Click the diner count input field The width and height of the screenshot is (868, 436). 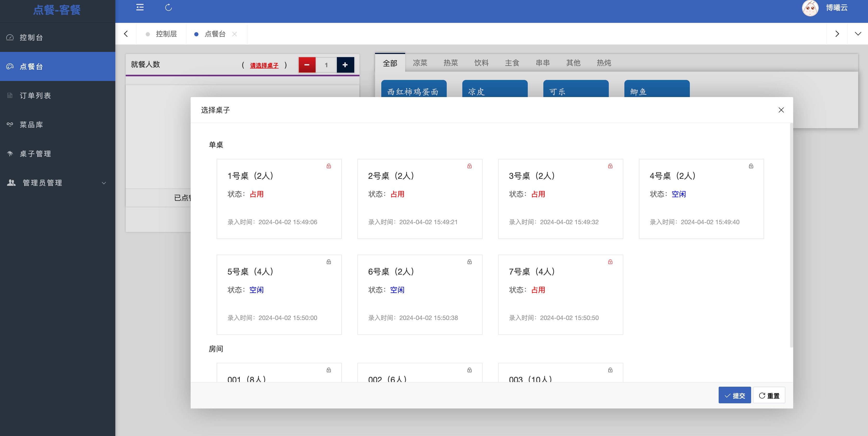[326, 65]
